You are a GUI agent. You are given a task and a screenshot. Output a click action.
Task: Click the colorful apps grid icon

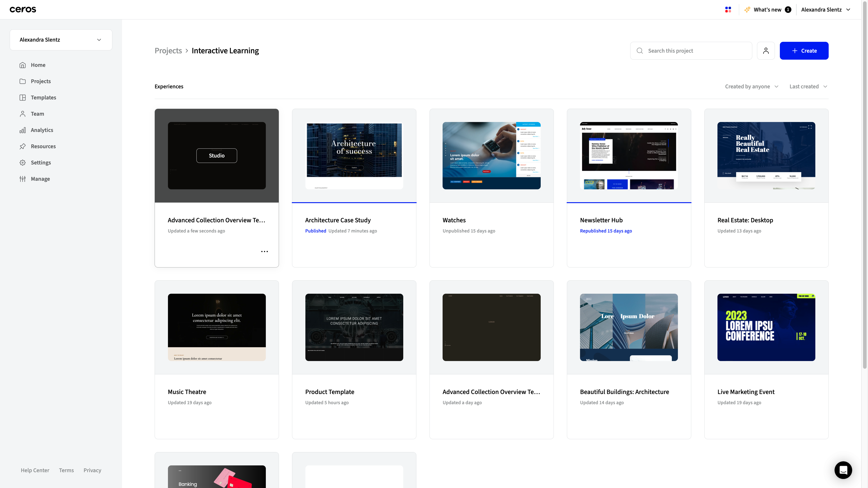[x=728, y=10]
